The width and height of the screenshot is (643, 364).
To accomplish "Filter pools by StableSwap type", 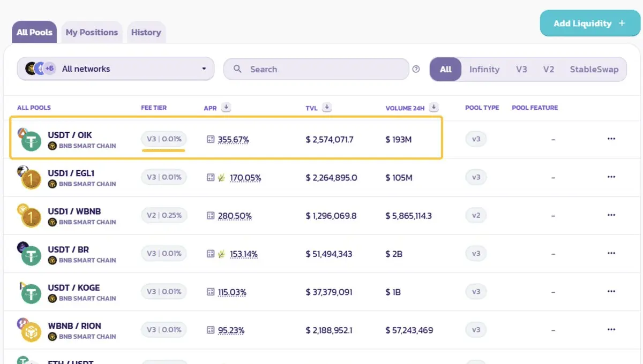I will [594, 69].
